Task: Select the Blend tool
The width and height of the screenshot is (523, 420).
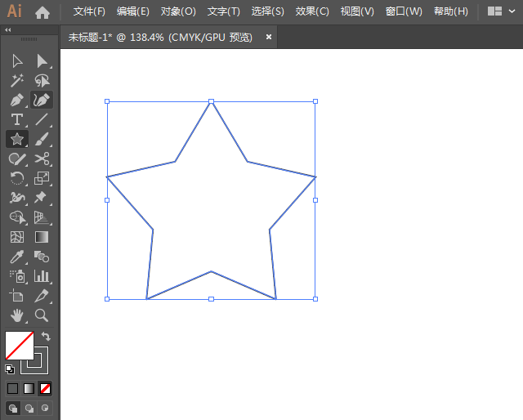Action: [42, 257]
